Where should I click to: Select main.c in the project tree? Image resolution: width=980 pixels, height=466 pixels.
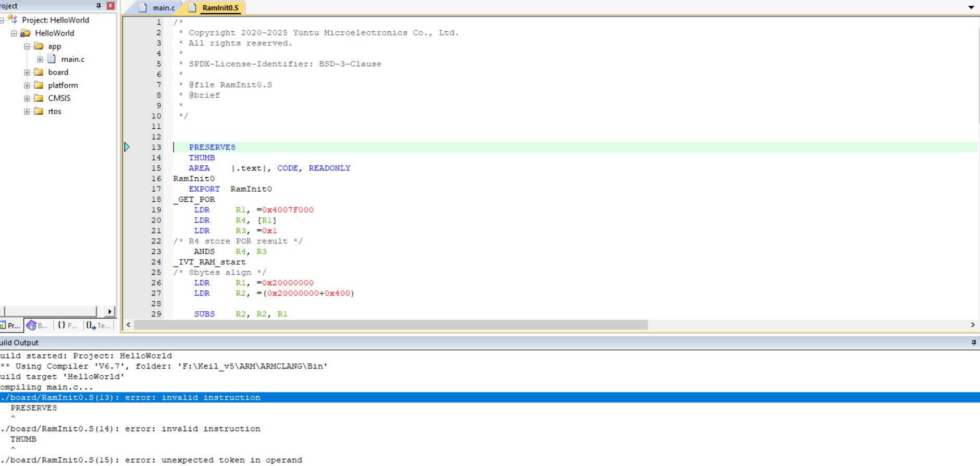72,59
